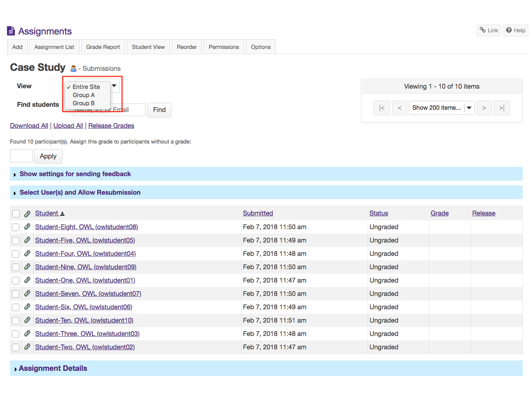Select the checkbox next to Student-Ten

click(16, 321)
